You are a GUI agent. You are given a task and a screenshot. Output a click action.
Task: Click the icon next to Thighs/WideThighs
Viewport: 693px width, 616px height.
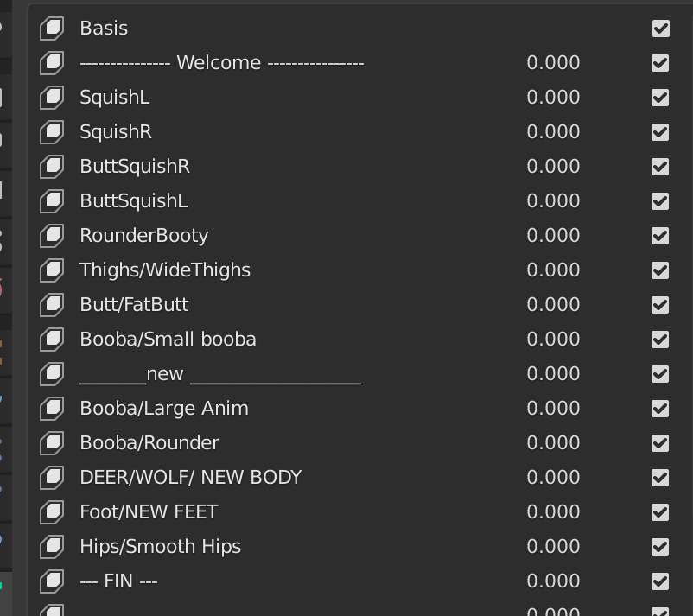point(53,270)
